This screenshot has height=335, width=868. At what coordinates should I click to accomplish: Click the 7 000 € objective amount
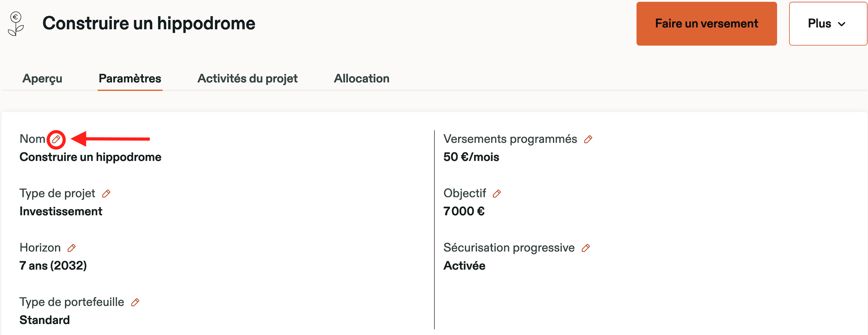(464, 212)
